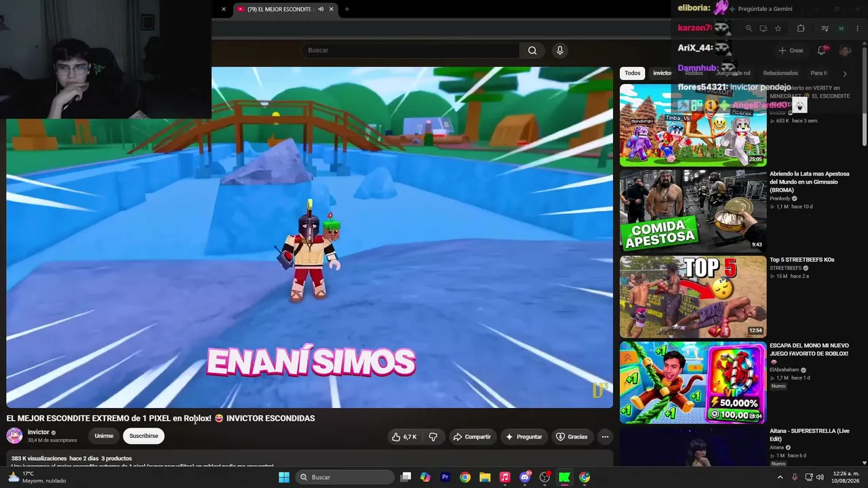Open 'Top 5 STREETBEEFS KOs' video title

click(x=802, y=260)
